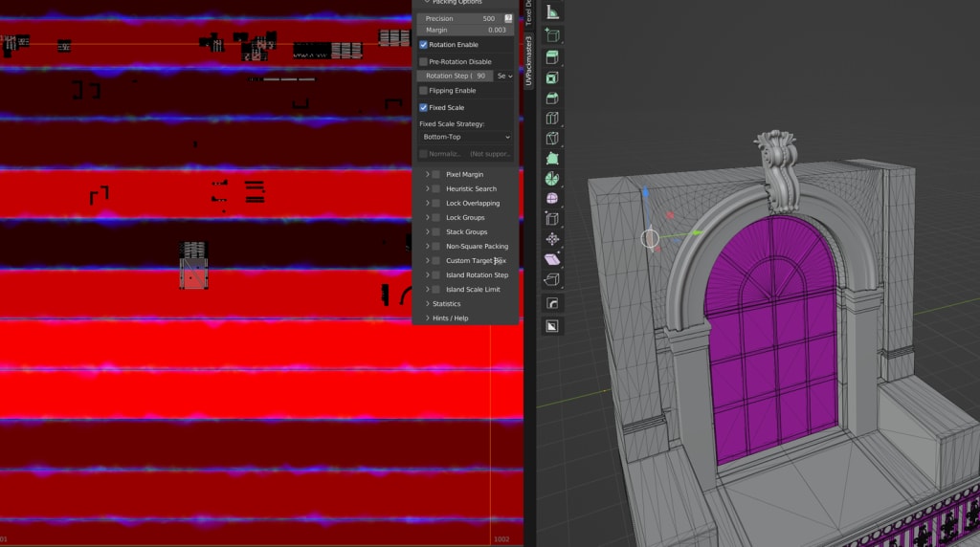This screenshot has height=547, width=980.
Task: Expand the Island Scale Limit arrow
Action: click(428, 290)
